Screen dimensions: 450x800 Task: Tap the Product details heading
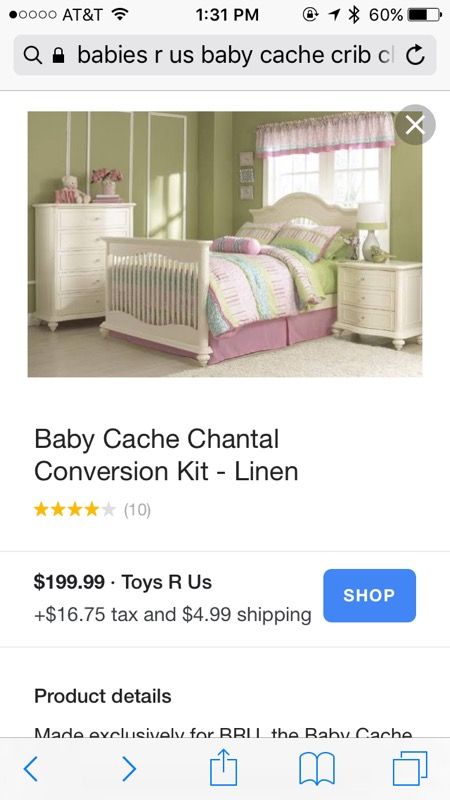103,696
